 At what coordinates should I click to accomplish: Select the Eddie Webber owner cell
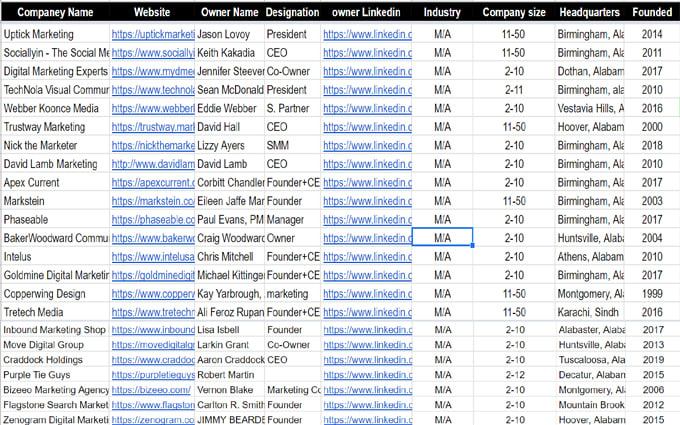tap(229, 108)
